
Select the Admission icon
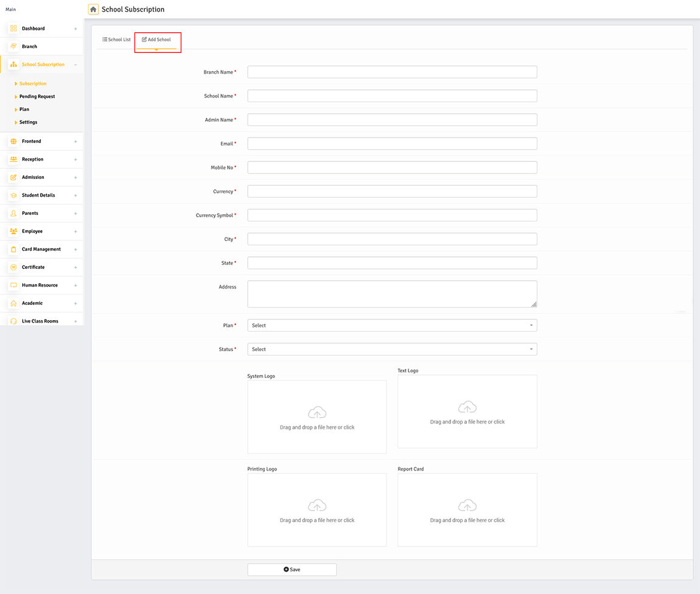(13, 177)
